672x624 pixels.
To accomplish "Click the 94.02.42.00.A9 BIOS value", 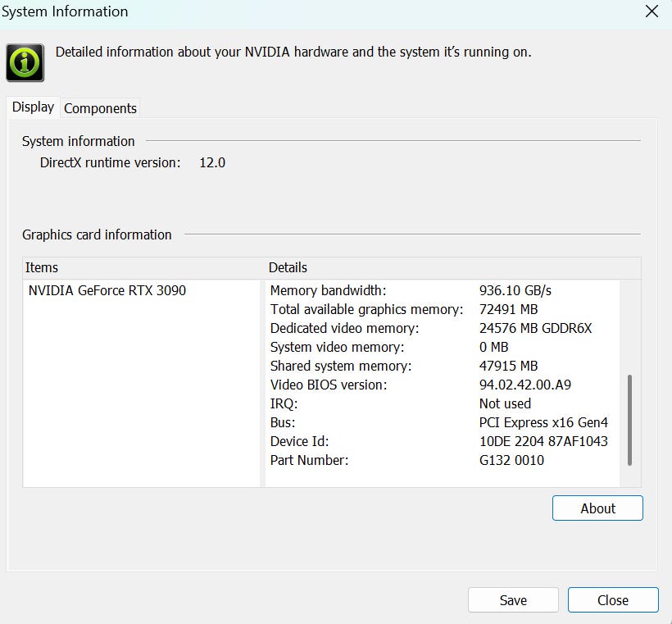I will (x=525, y=385).
